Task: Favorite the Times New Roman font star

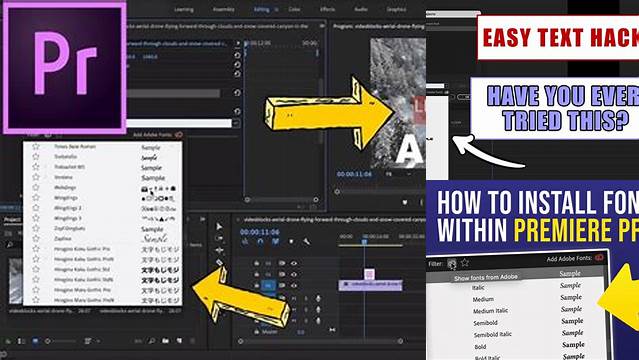Action: coord(36,146)
